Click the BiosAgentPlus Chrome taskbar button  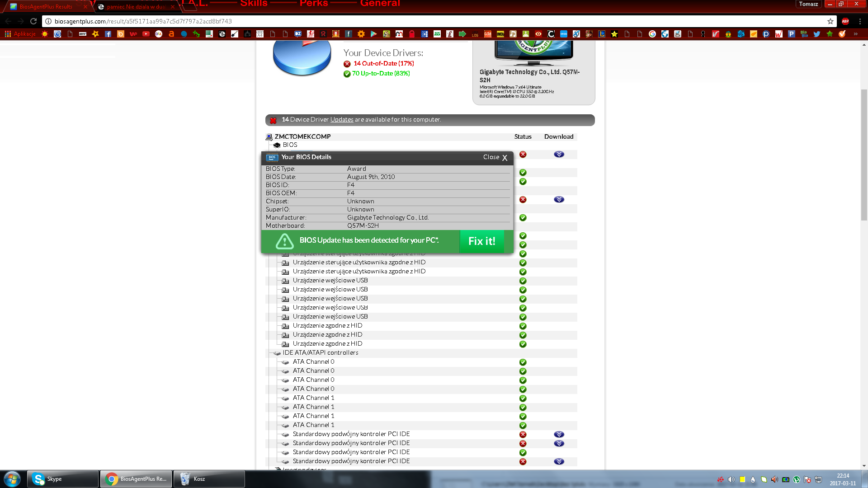coord(136,479)
